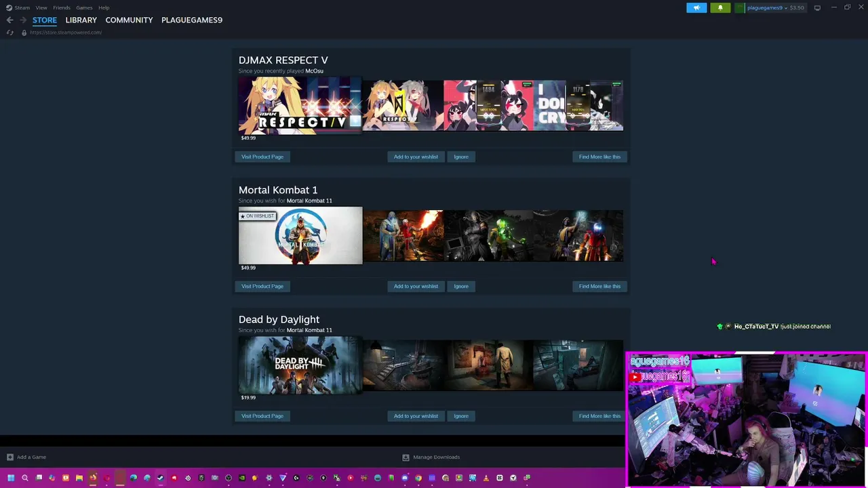This screenshot has height=488, width=868.
Task: Open Windows taskbar search
Action: pyautogui.click(x=25, y=478)
